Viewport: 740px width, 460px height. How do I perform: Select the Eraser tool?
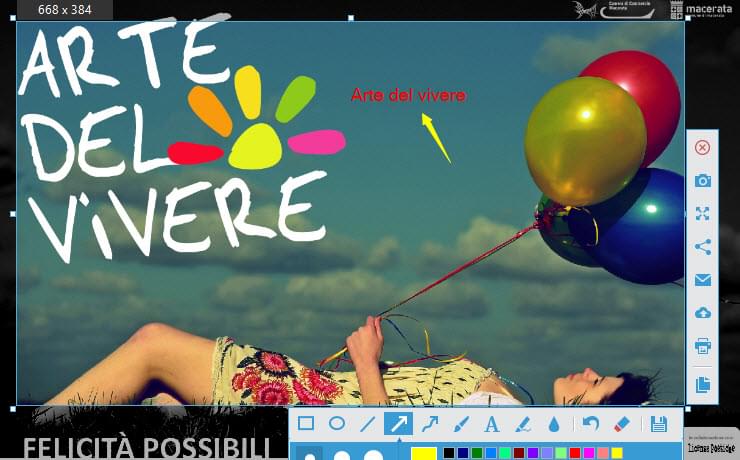622,424
